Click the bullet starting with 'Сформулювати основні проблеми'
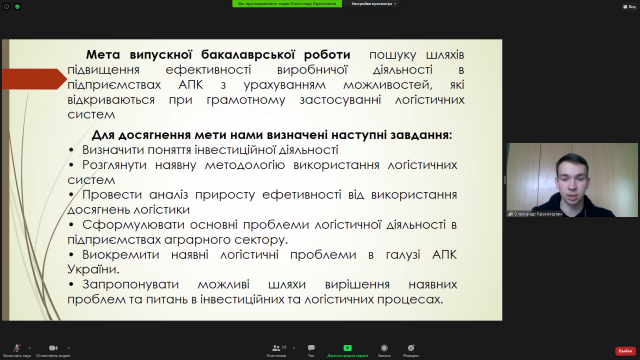 coord(262,232)
